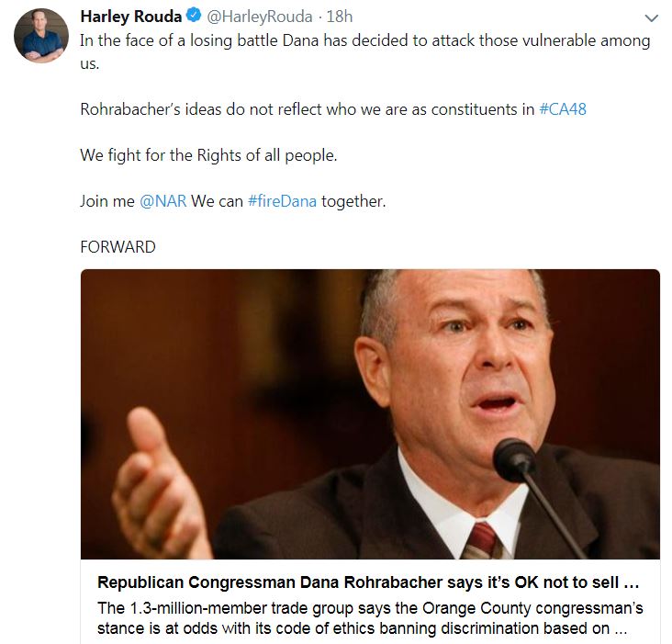672x644 pixels.
Task: Click the red striped tie in photo
Action: (x=480, y=541)
